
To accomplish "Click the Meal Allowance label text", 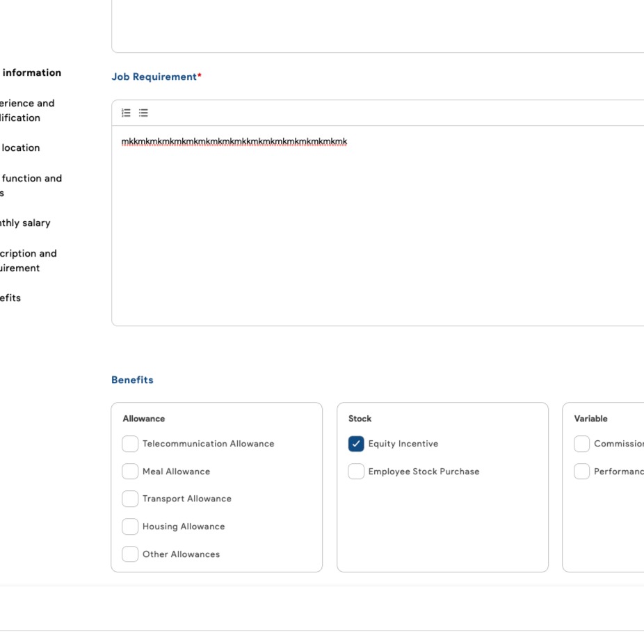I will coord(176,472).
